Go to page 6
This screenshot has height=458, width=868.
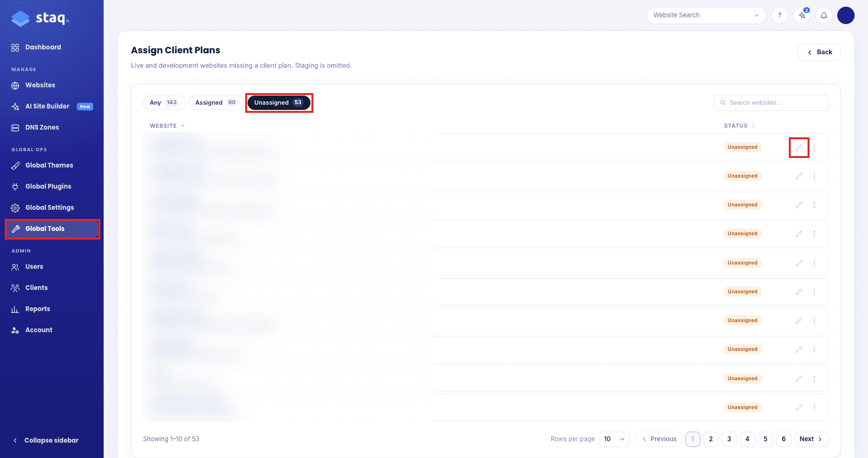point(784,439)
